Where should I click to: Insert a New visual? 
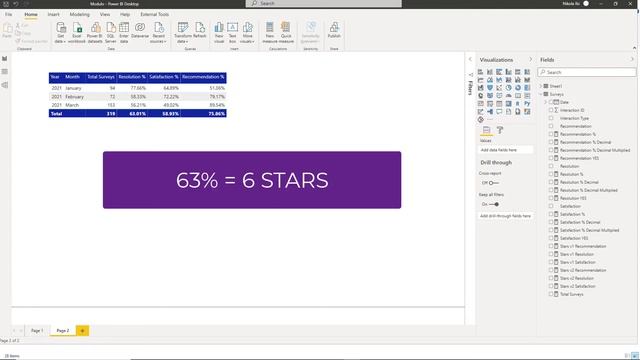[219, 33]
